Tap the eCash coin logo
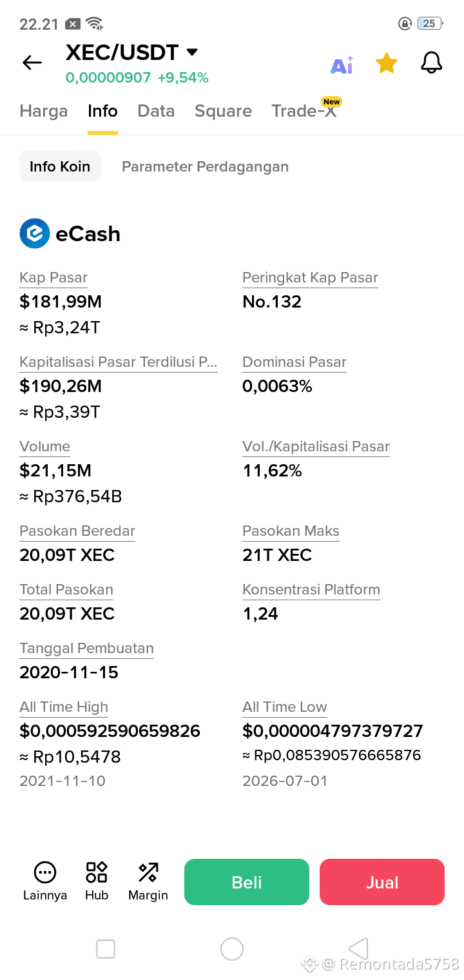Viewport: 464px width, 980px height. (x=35, y=233)
